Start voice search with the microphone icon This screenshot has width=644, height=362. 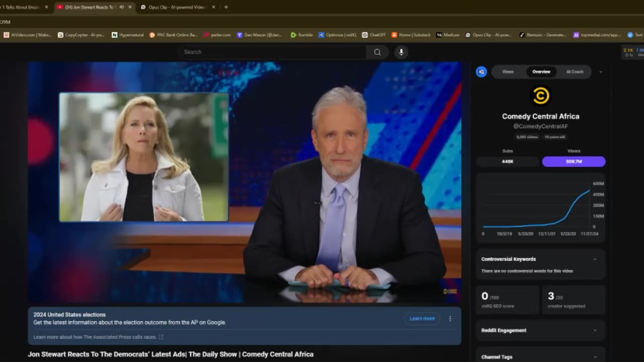[x=401, y=52]
